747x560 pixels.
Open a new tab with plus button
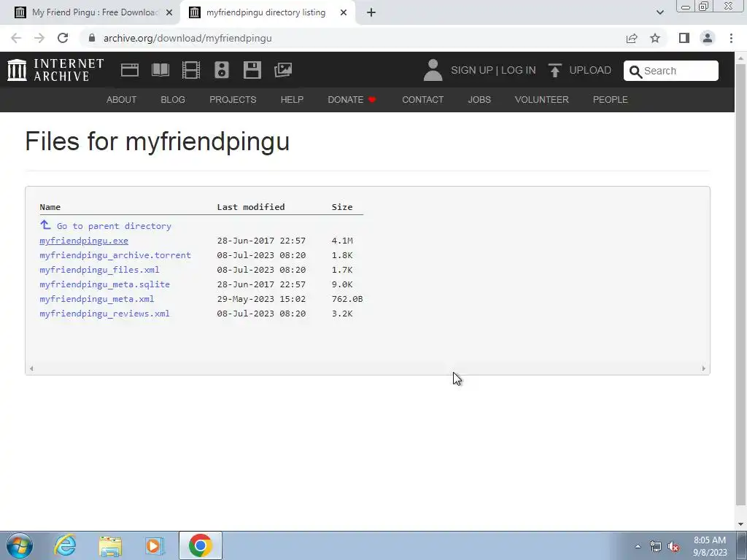coord(371,12)
